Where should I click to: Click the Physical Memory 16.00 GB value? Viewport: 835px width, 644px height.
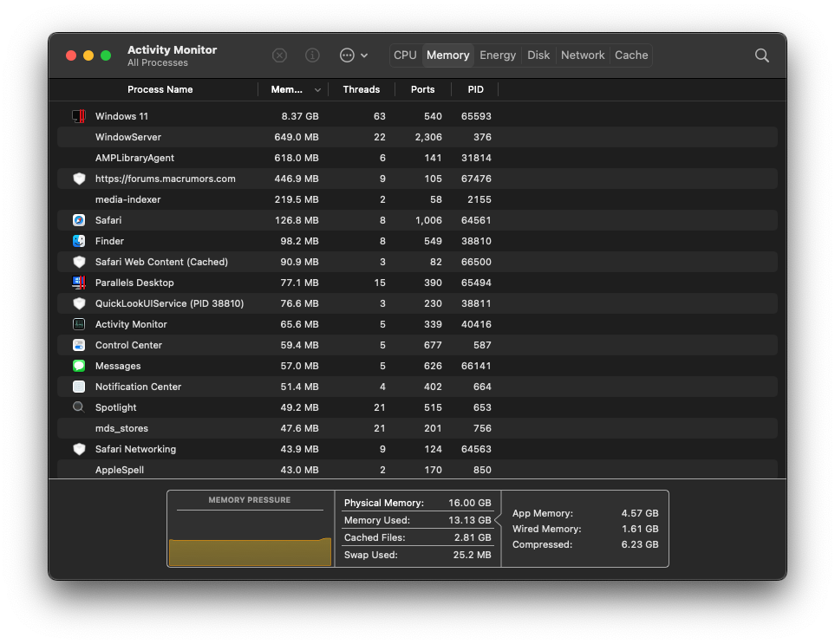point(470,503)
